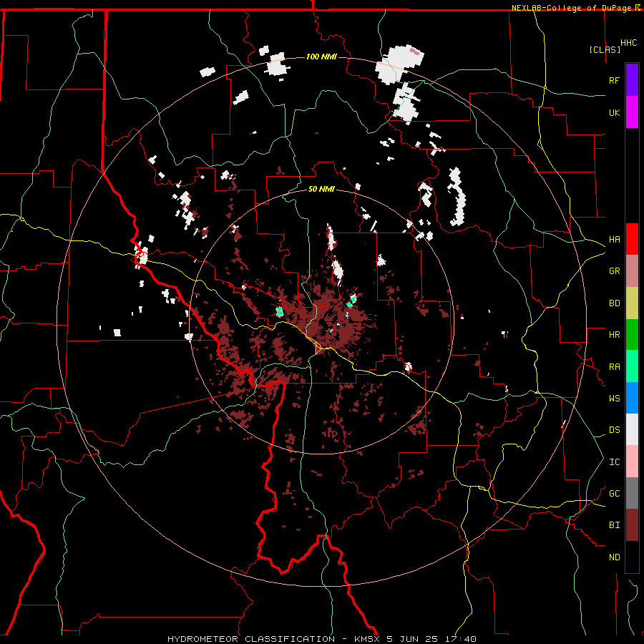The image size is (644, 644).
Task: Click the magenta UK legend color swatch
Action: tap(632, 112)
